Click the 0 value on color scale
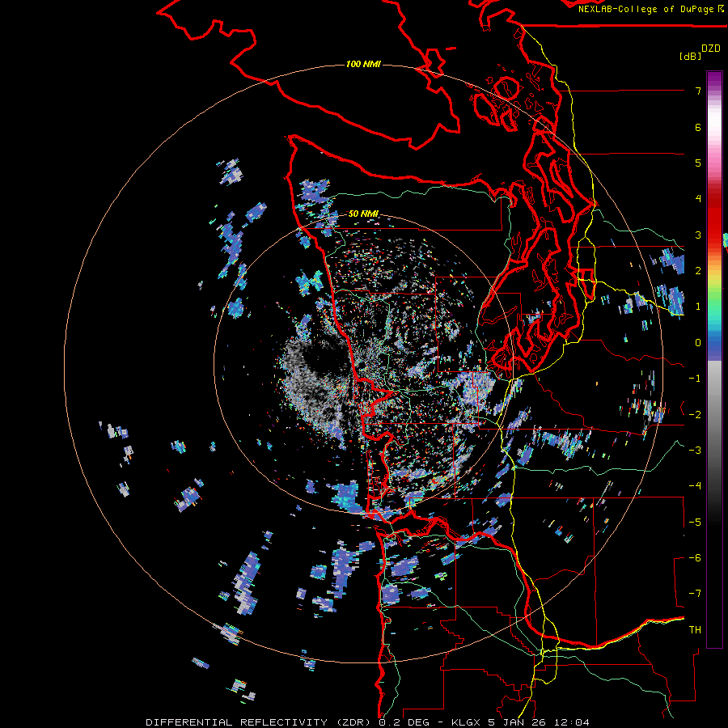Image resolution: width=728 pixels, height=728 pixels. pos(698,343)
